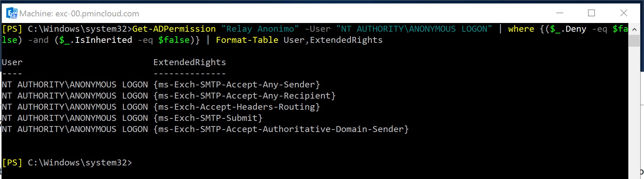
Task: Click the ExtendedRights column header
Action: [190, 62]
